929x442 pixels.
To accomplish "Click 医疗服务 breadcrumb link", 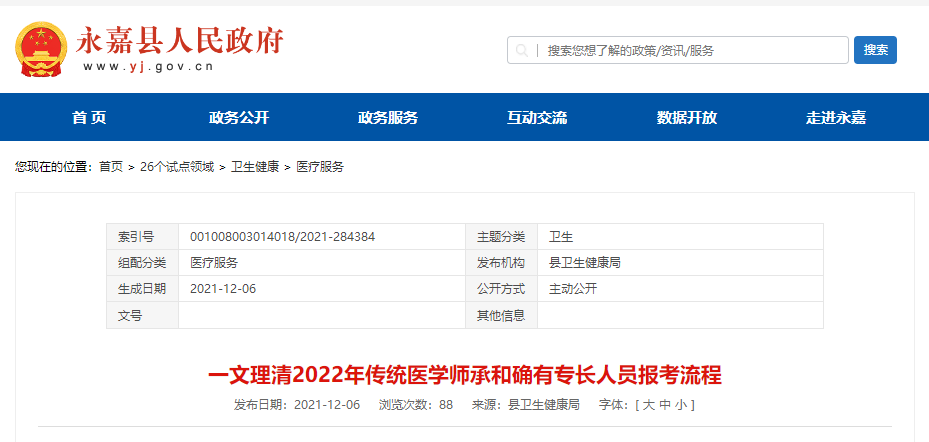I will [320, 167].
